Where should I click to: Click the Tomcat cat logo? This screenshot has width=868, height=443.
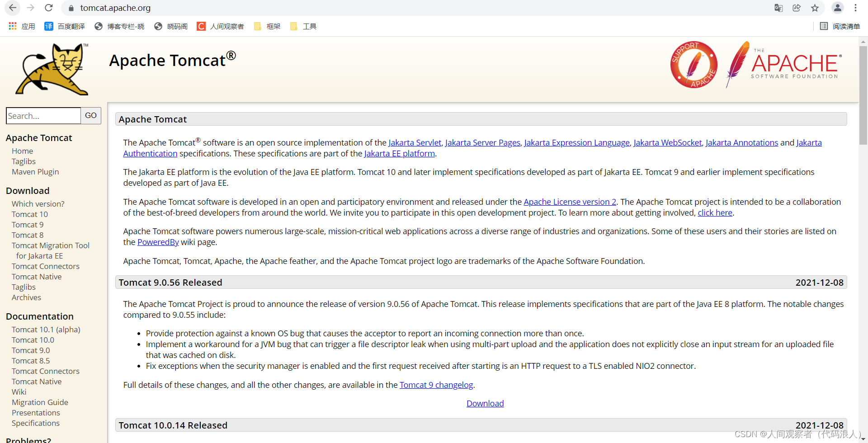[52, 69]
